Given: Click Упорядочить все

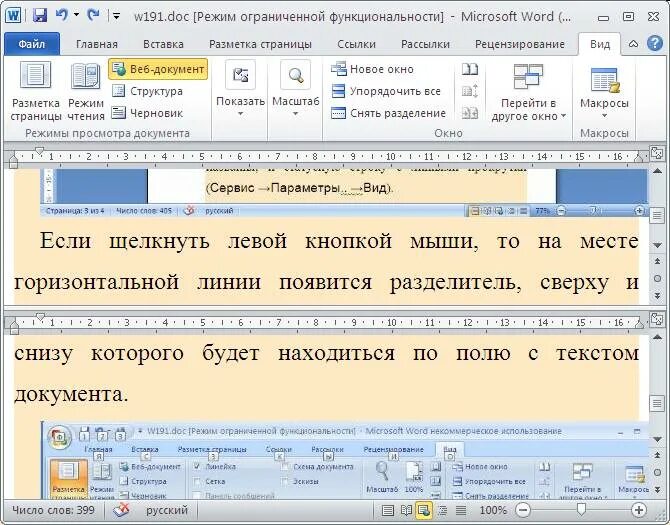Looking at the screenshot, I should pos(386,91).
